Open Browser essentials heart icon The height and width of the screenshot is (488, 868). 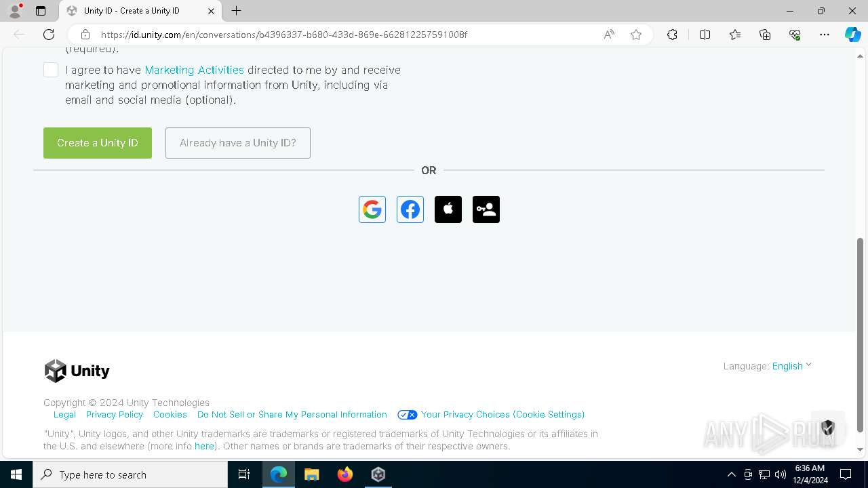795,35
